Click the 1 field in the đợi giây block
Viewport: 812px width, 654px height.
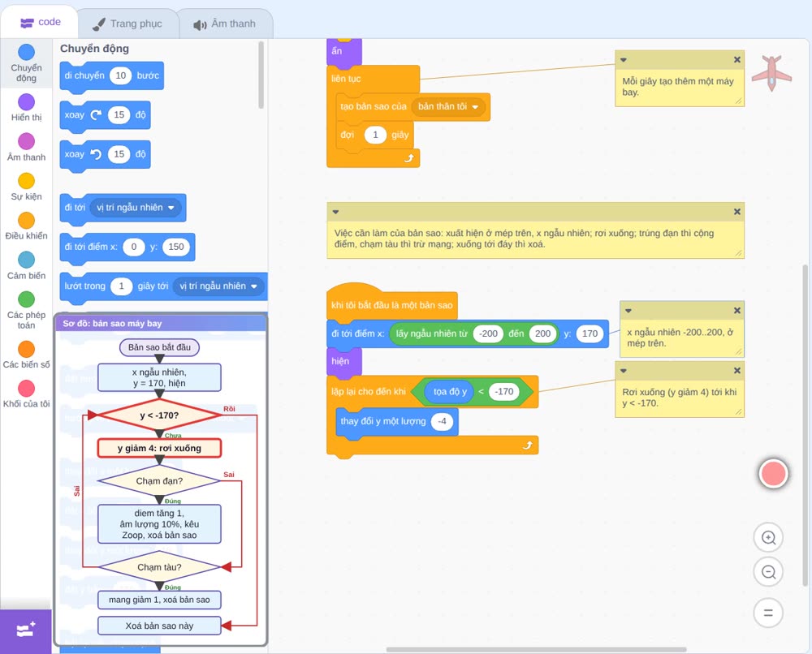coord(375,135)
